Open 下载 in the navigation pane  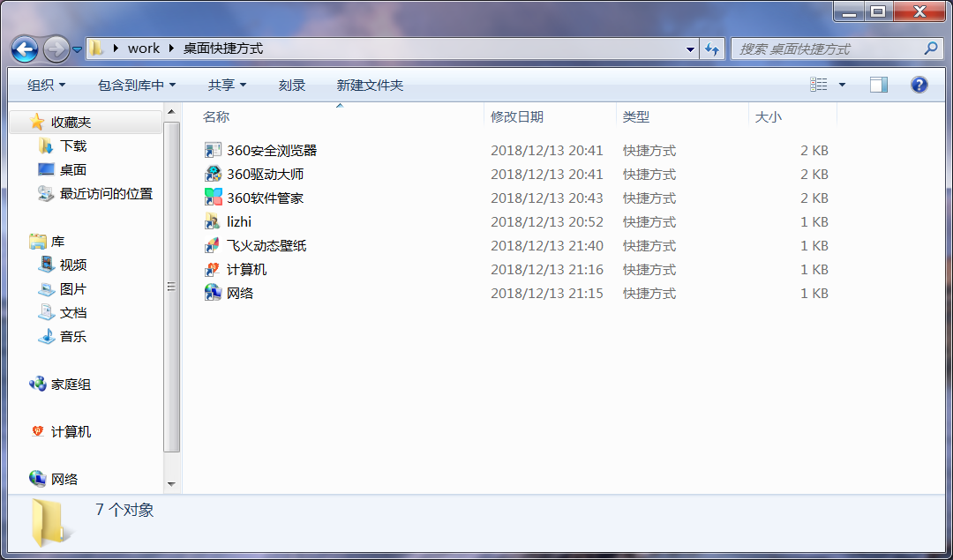[73, 146]
